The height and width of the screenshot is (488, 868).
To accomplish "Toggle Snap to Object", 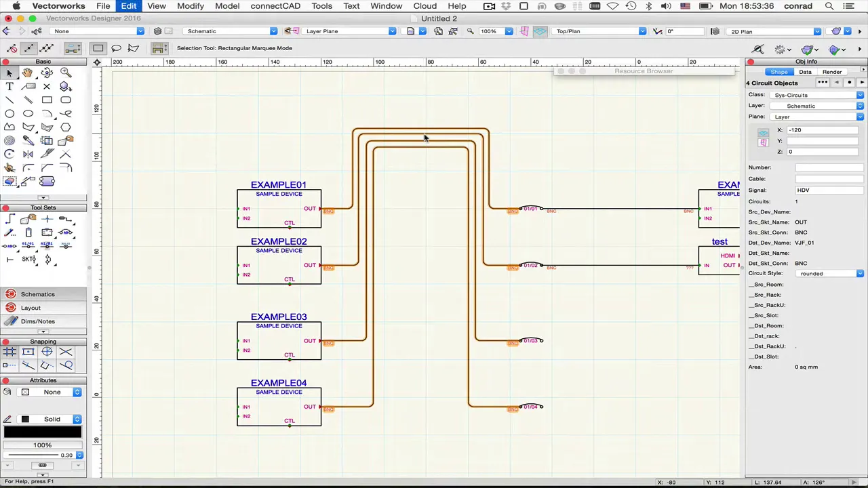I will coord(28,352).
